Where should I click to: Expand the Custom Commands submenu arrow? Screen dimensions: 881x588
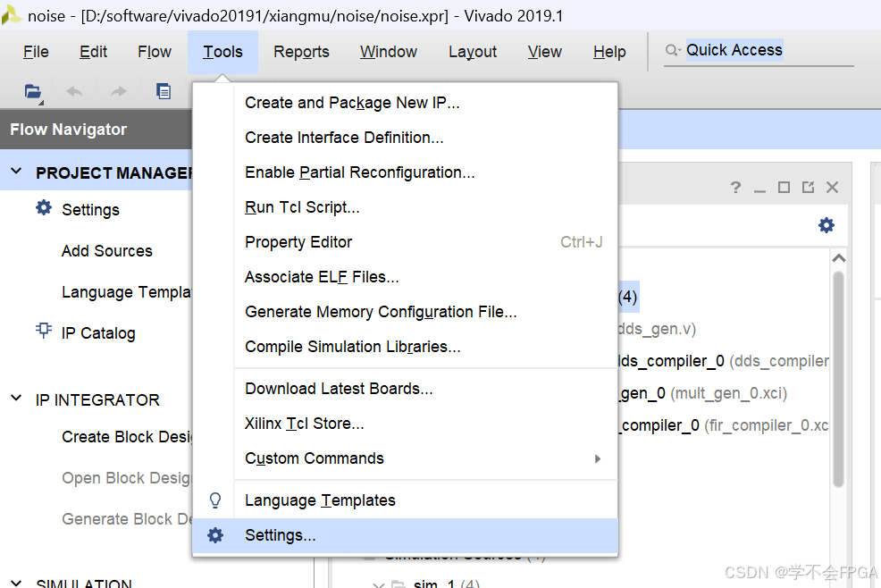click(597, 458)
